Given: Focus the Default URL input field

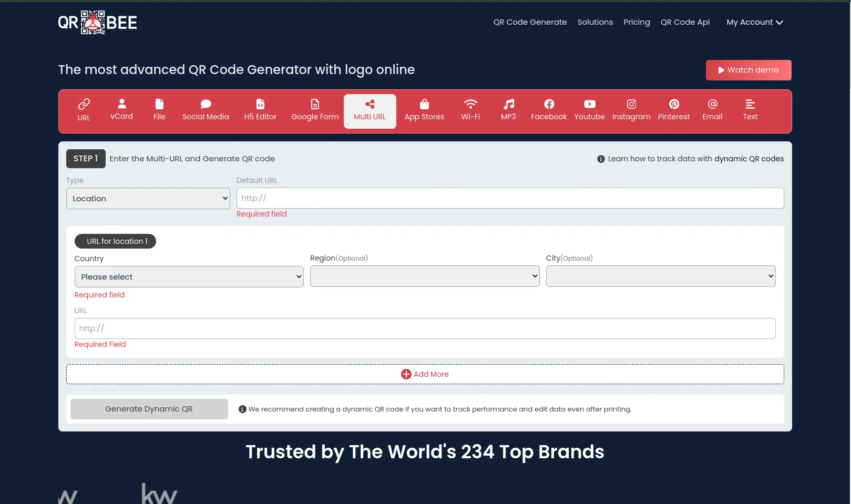Looking at the screenshot, I should pyautogui.click(x=510, y=198).
